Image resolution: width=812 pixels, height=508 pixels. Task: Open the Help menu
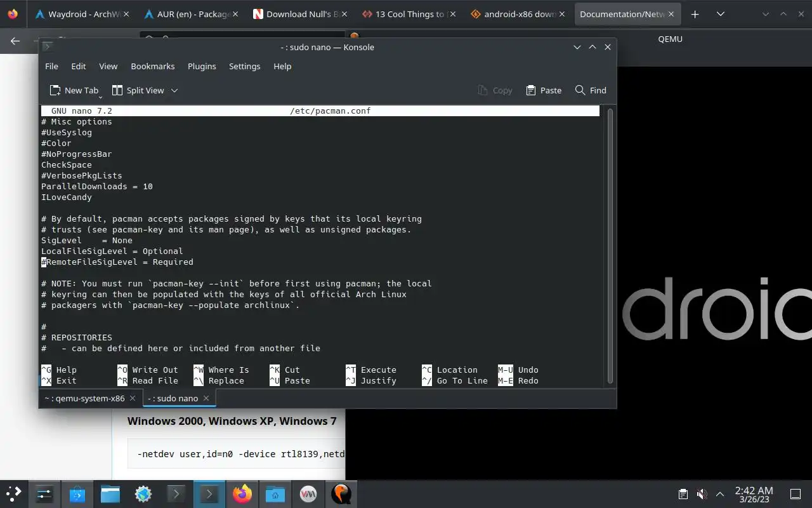point(282,66)
